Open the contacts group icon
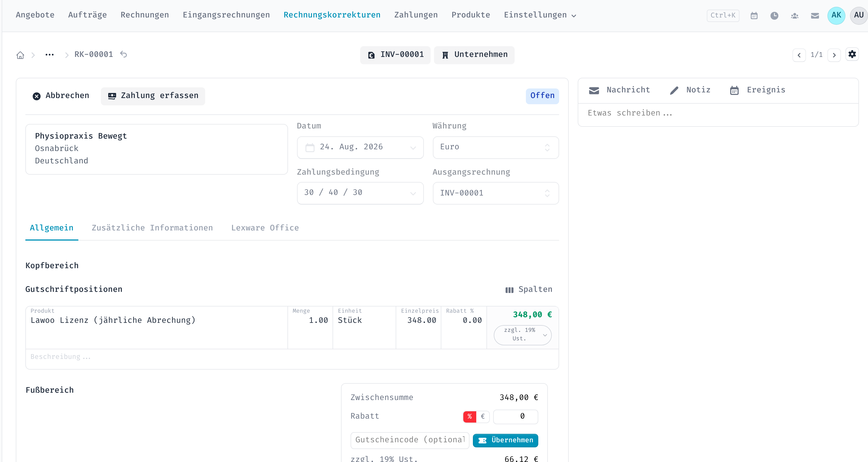The image size is (868, 462). [x=794, y=15]
